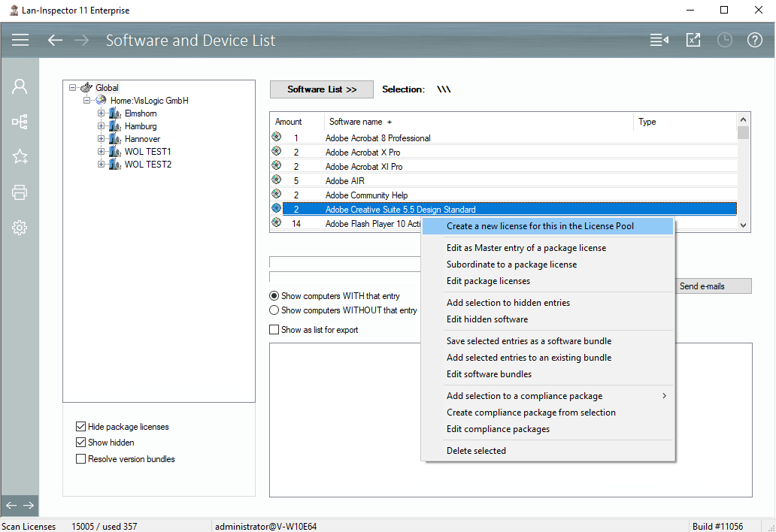The height and width of the screenshot is (532, 776).
Task: Open the network structure sidebar icon
Action: click(20, 122)
